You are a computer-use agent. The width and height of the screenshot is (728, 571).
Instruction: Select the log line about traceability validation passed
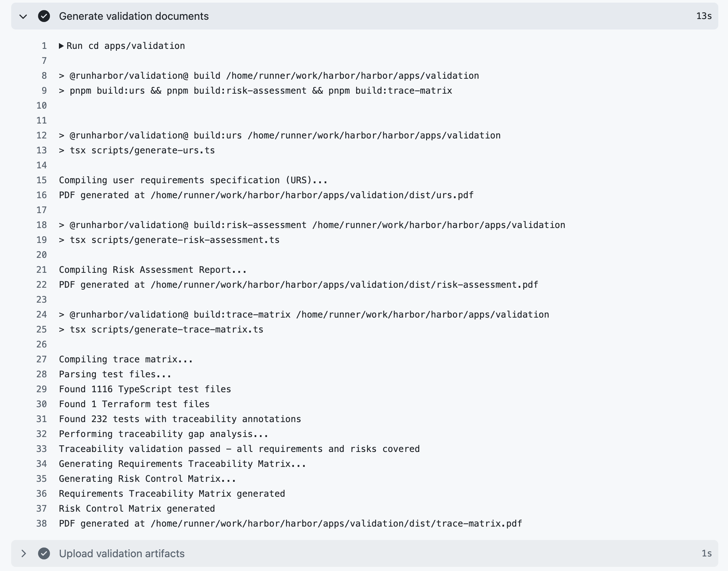coord(239,449)
